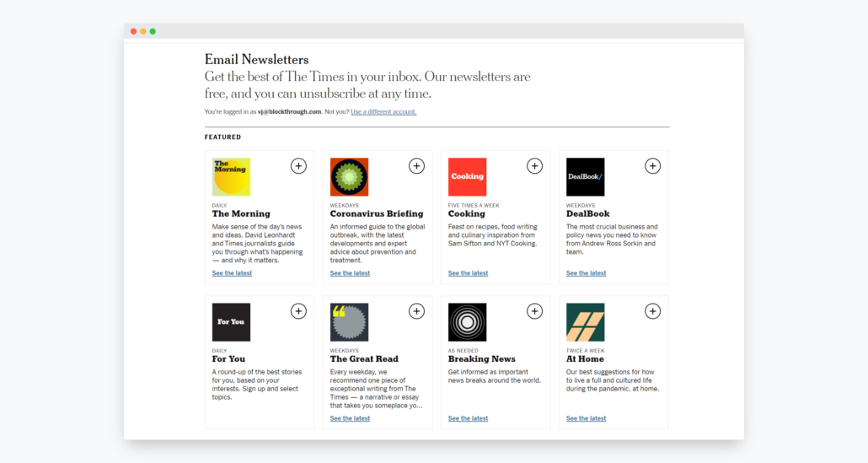The image size is (868, 463).
Task: Subscribe to DealBook with plus icon
Action: [652, 166]
